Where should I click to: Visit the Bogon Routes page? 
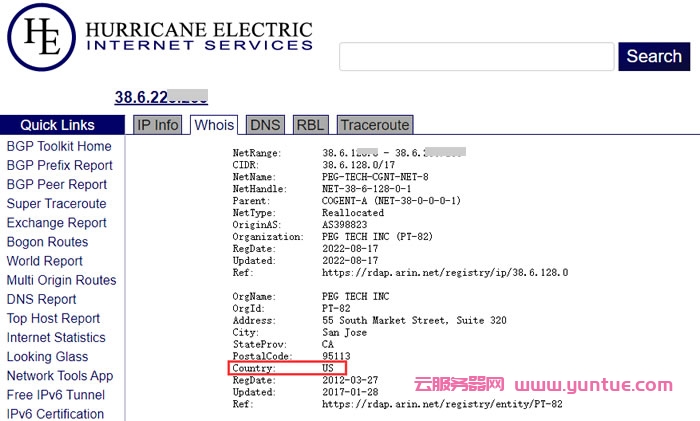pos(47,242)
